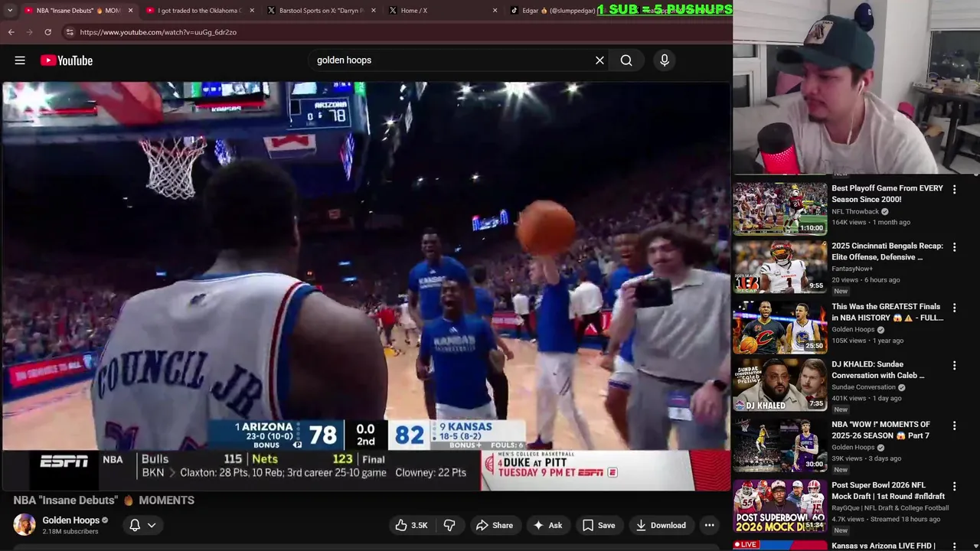Open Best Playoff Game From EVERY Season title
Viewport: 980px width, 551px height.
pos(887,194)
